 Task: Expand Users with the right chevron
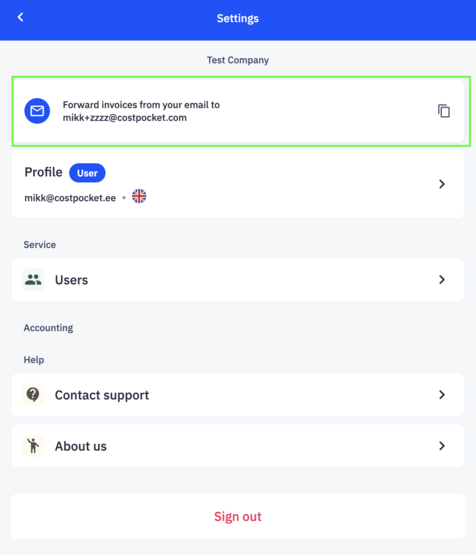(442, 280)
